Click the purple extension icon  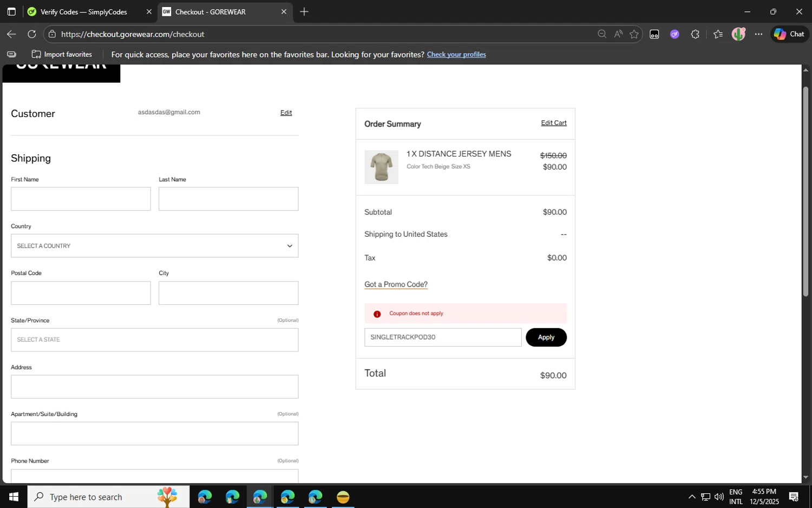675,34
